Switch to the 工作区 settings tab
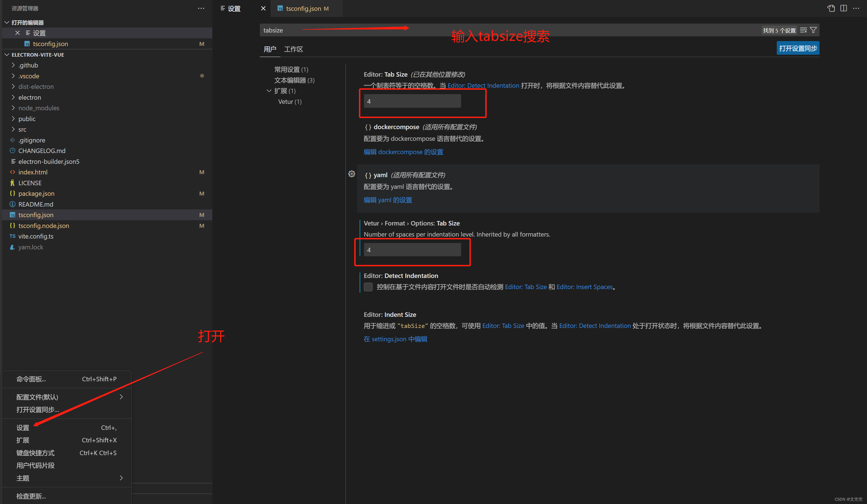The image size is (867, 504). pos(293,49)
